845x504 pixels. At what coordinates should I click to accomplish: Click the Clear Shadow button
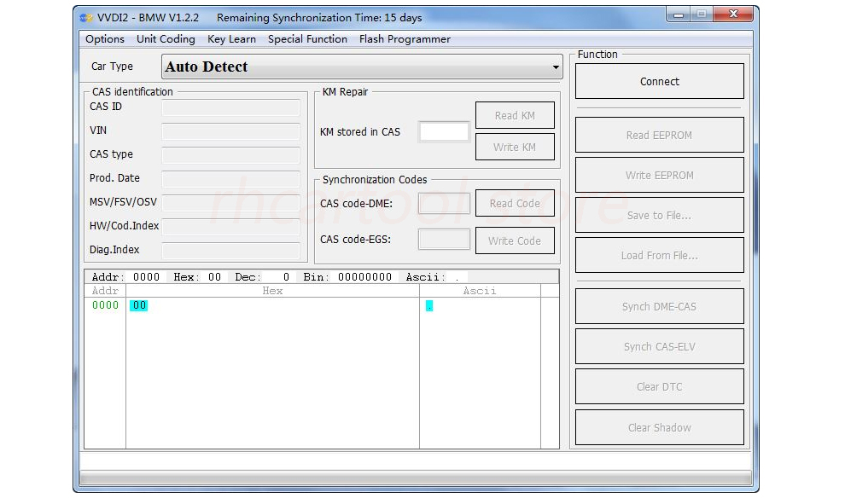click(x=660, y=427)
